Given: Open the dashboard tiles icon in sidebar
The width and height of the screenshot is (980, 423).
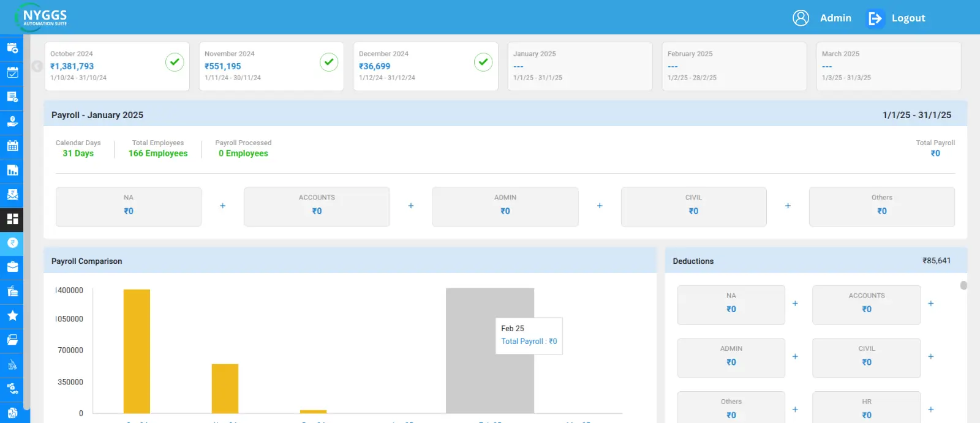Looking at the screenshot, I should coord(12,219).
